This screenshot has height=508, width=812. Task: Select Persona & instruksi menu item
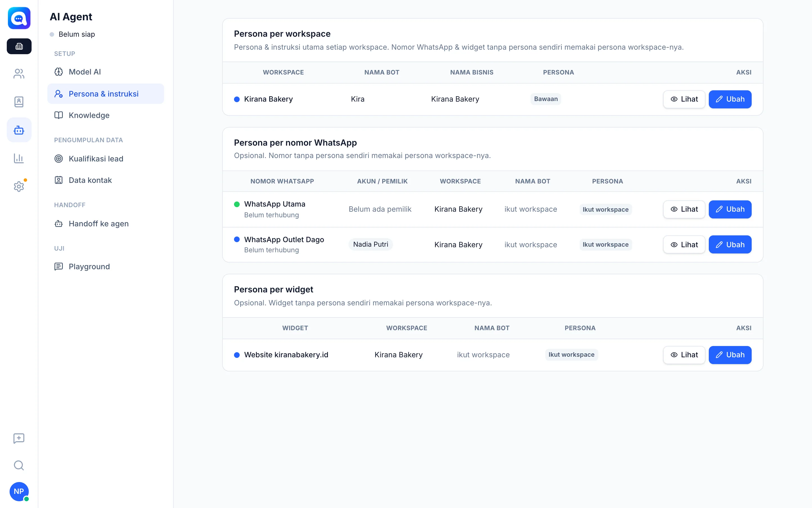pos(106,94)
